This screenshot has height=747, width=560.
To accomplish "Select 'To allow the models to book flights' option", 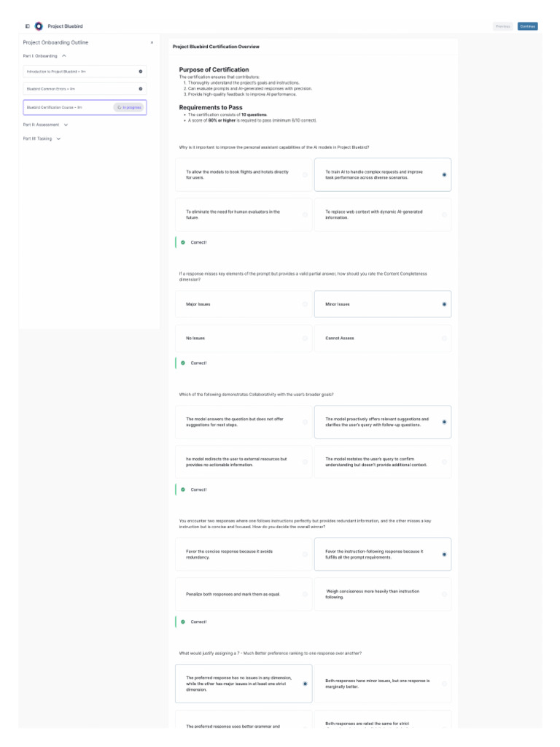I will 244,175.
